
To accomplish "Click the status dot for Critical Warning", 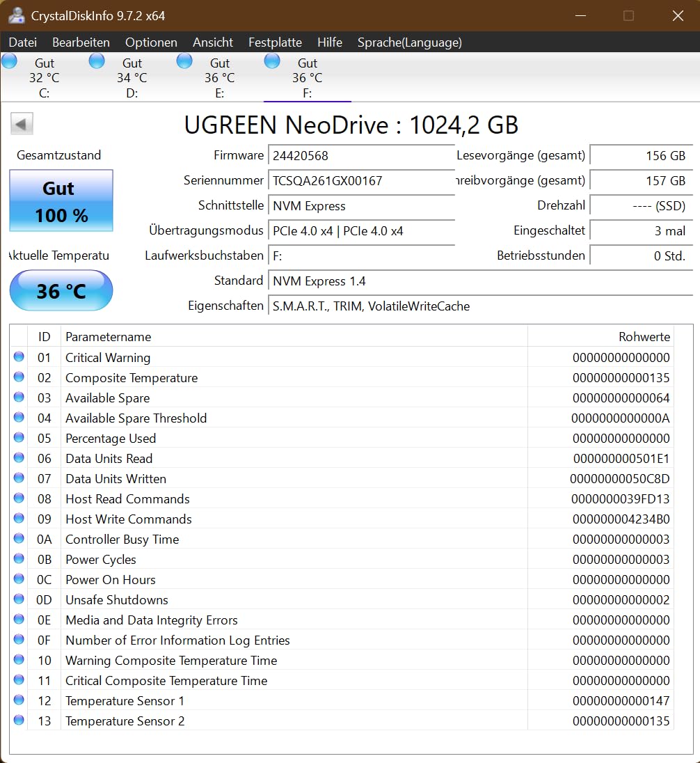I will 19,356.
